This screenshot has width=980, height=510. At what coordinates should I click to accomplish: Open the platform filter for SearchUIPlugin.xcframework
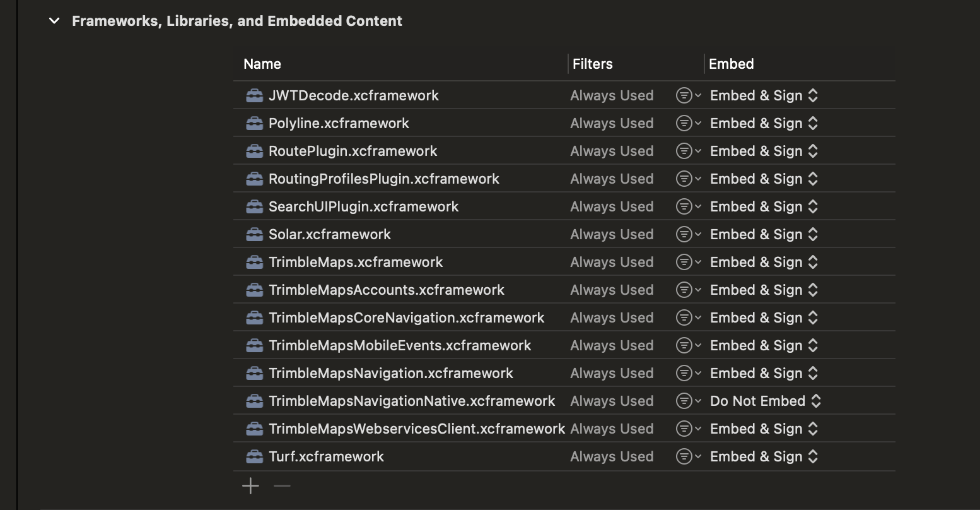(x=688, y=206)
